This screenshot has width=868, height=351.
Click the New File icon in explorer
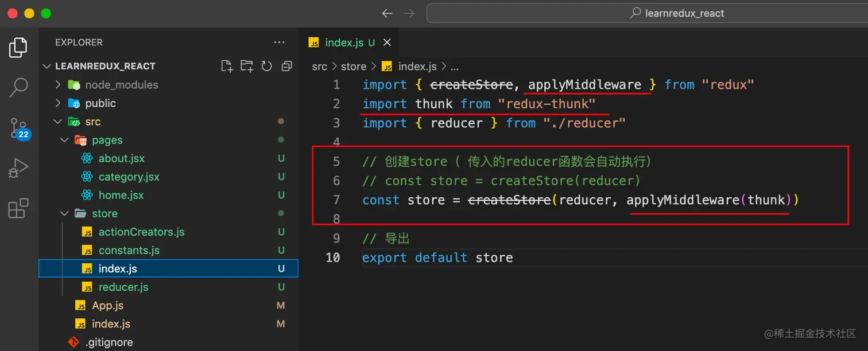coord(227,66)
